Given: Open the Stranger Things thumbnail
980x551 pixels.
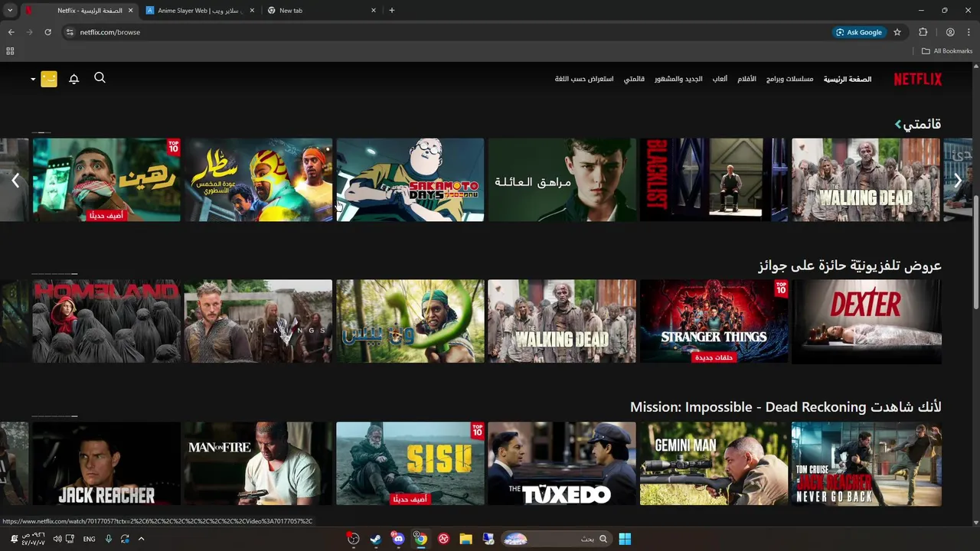Looking at the screenshot, I should pos(714,321).
